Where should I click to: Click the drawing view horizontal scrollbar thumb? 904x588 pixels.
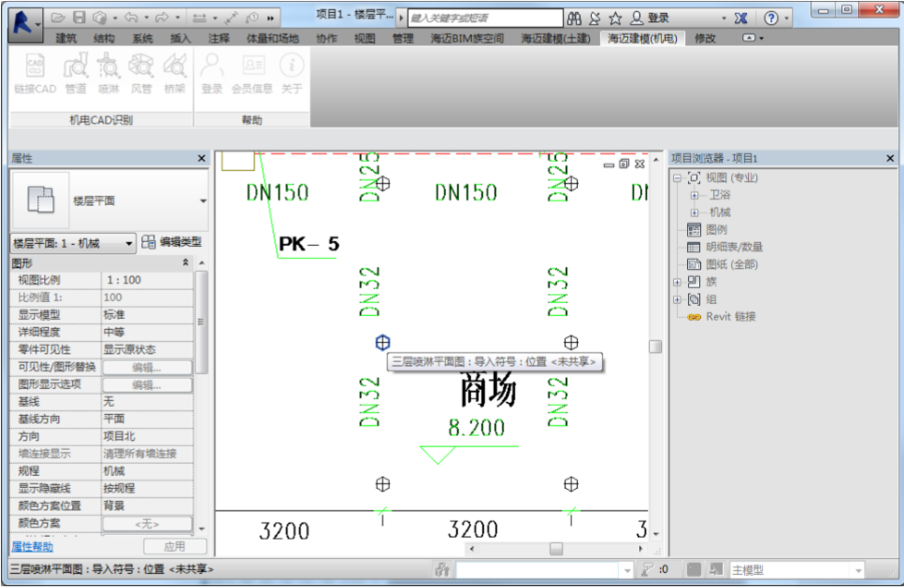[x=556, y=549]
